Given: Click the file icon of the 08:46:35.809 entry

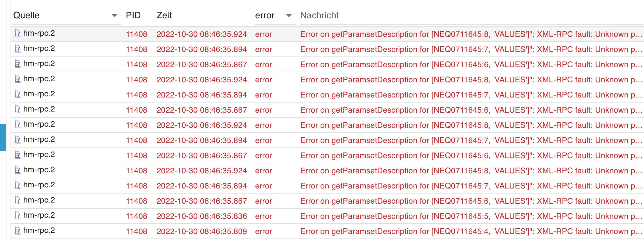Looking at the screenshot, I should [17, 231].
